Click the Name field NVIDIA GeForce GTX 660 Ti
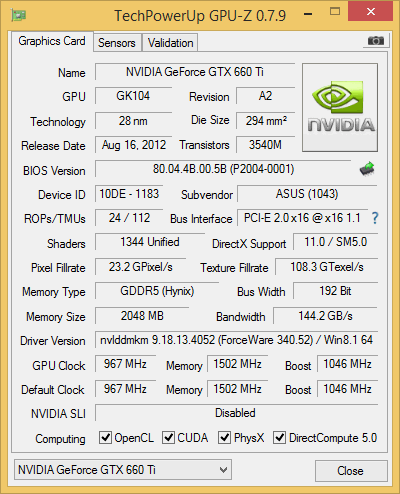This screenshot has height=494, width=400. (x=195, y=72)
